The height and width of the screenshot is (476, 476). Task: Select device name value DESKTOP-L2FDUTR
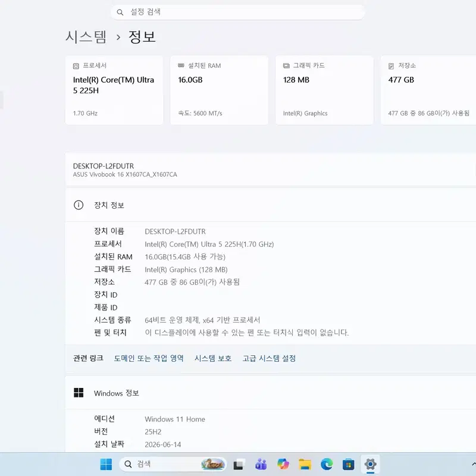tap(175, 231)
